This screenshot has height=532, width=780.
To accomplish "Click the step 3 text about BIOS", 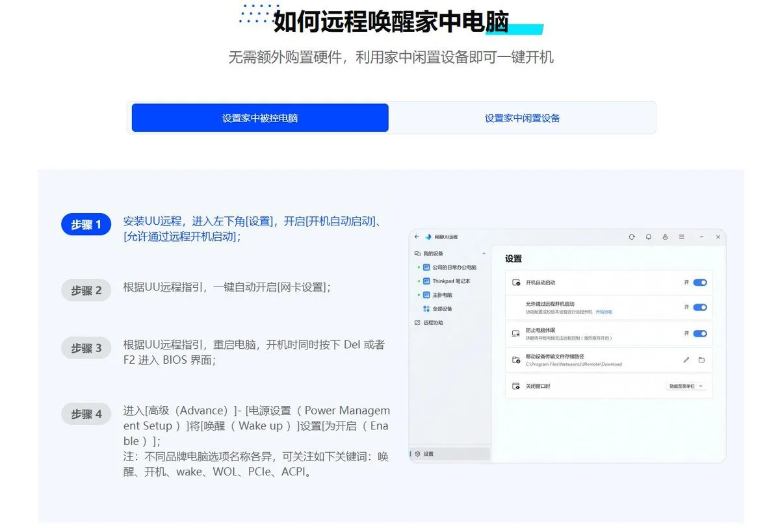I will 254,352.
